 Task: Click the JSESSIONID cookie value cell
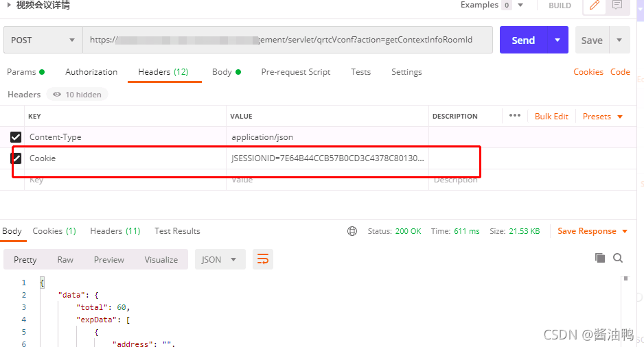(327, 158)
